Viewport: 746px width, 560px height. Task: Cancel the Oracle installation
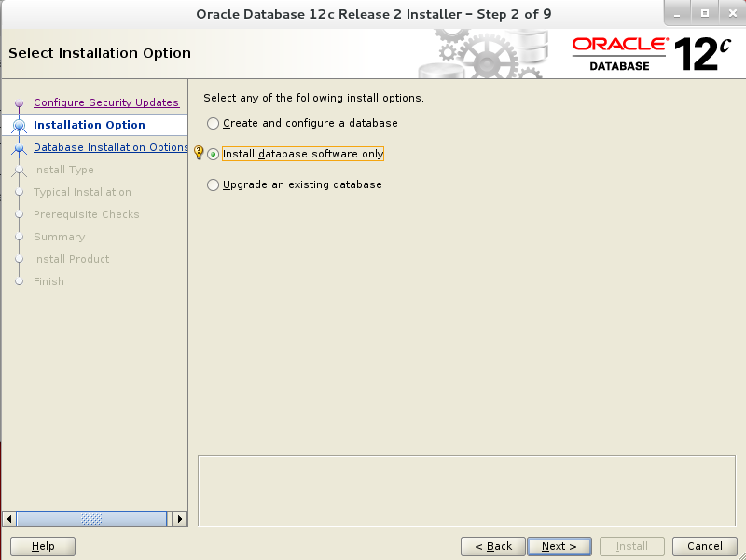[x=704, y=546]
